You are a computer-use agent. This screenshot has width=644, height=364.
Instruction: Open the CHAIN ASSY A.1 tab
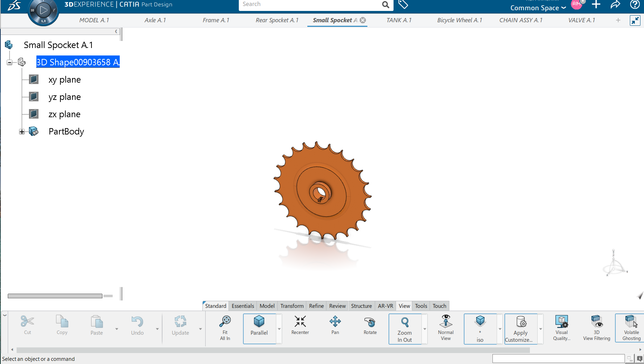[x=521, y=20]
